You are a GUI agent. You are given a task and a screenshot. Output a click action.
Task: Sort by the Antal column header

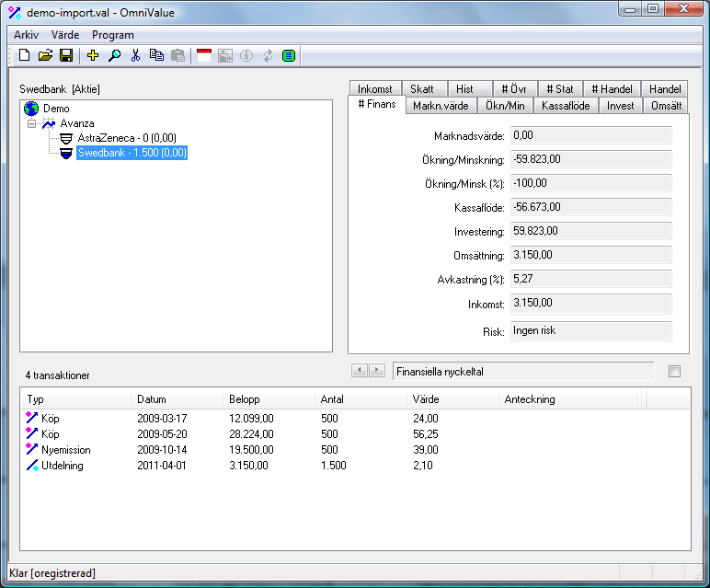coord(361,399)
